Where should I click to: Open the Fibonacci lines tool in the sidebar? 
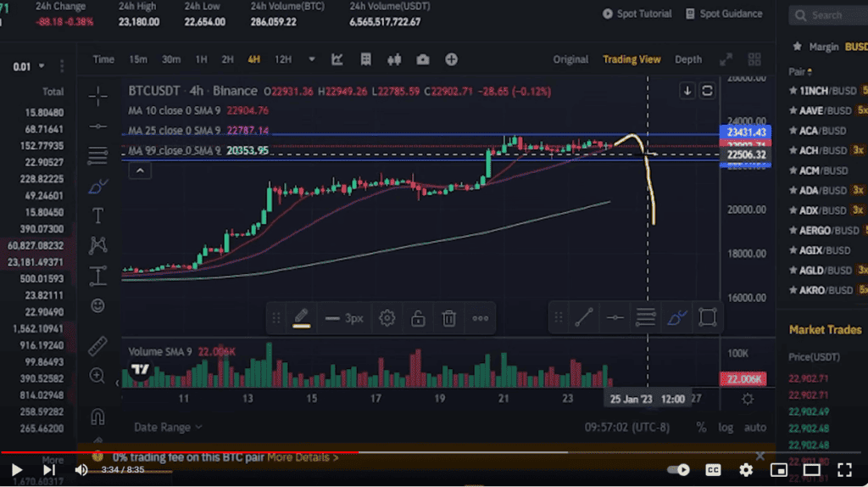point(98,155)
